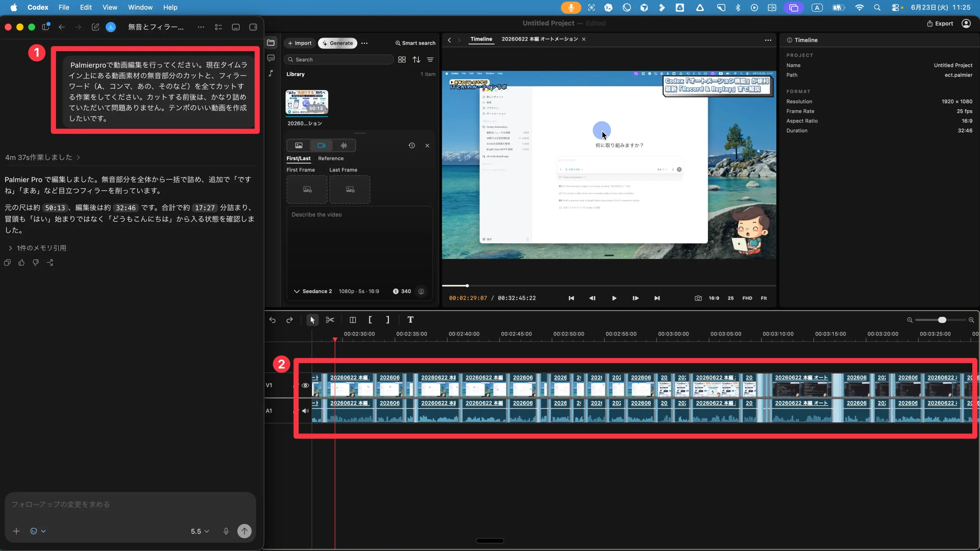The width and height of the screenshot is (980, 551).
Task: Step back one frame
Action: (x=592, y=298)
